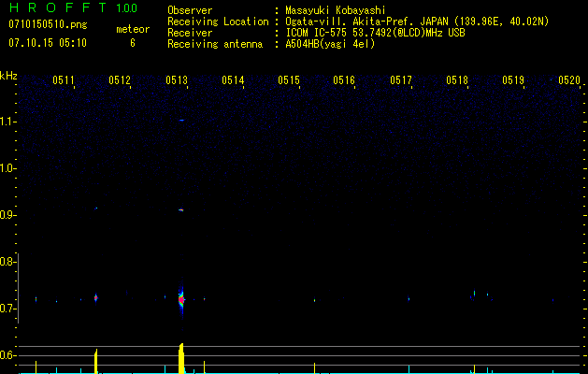Click the date stamp 07.10.15 05:10
This screenshot has width=588, height=374.
[x=48, y=43]
